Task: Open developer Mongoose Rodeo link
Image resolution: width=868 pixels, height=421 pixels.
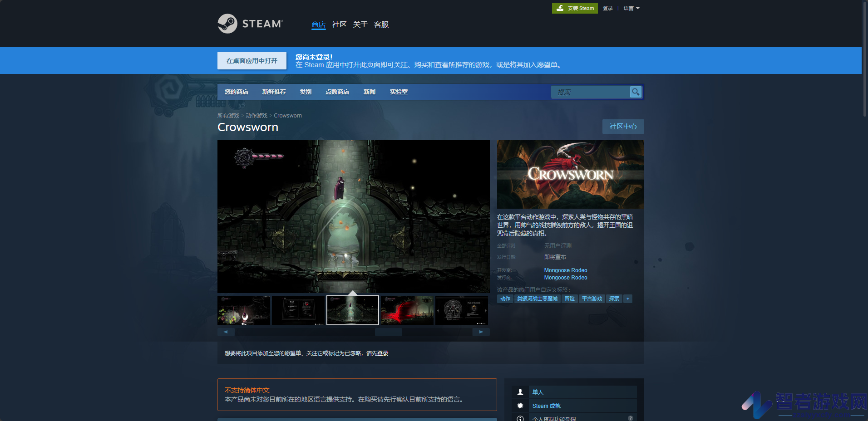Action: pyautogui.click(x=566, y=270)
